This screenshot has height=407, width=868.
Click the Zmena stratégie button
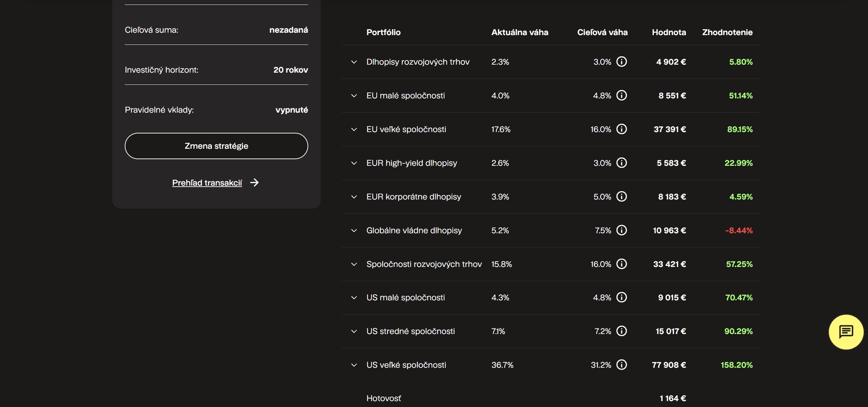pyautogui.click(x=216, y=146)
